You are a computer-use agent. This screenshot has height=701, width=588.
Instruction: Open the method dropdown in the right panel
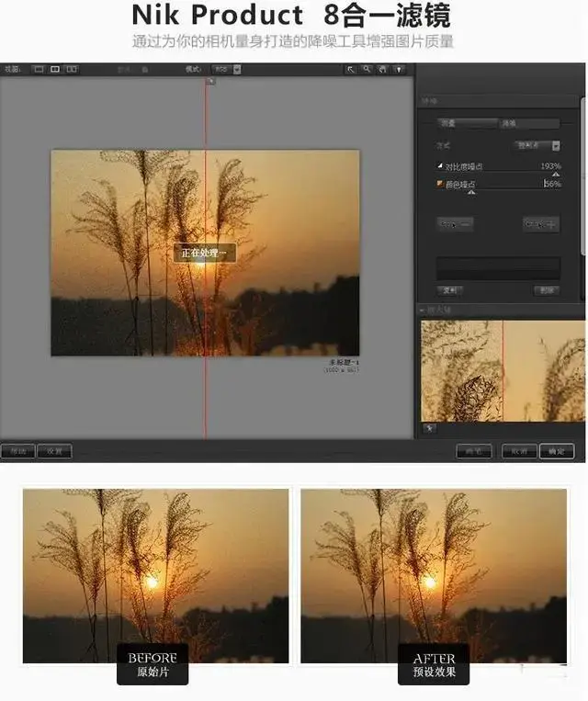pos(537,145)
